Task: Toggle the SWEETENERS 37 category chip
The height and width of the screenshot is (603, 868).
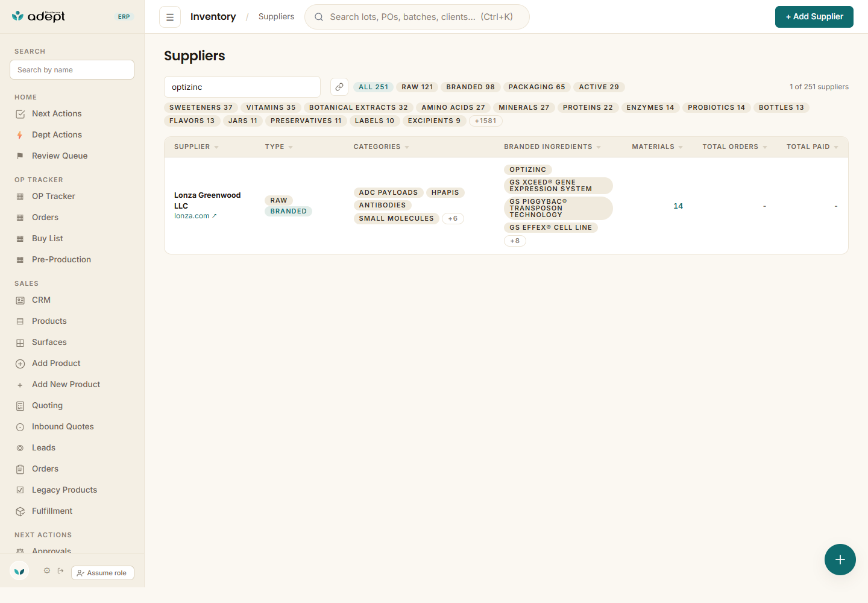Action: coord(201,107)
